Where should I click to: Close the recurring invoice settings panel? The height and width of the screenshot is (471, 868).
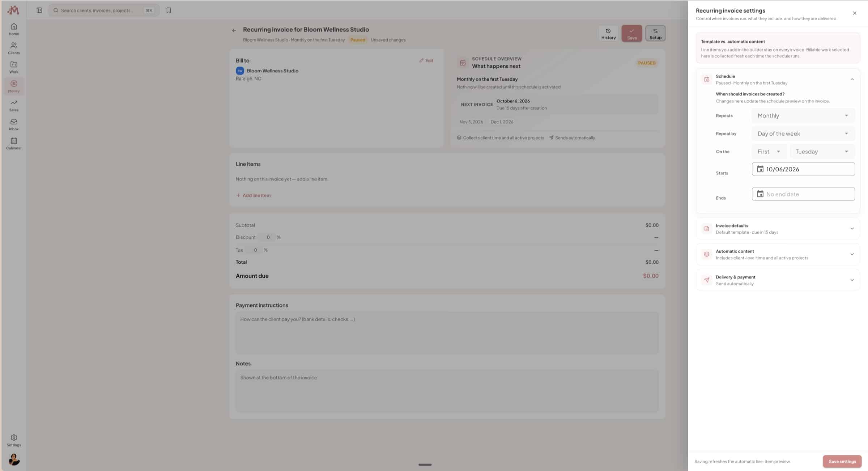(x=855, y=13)
